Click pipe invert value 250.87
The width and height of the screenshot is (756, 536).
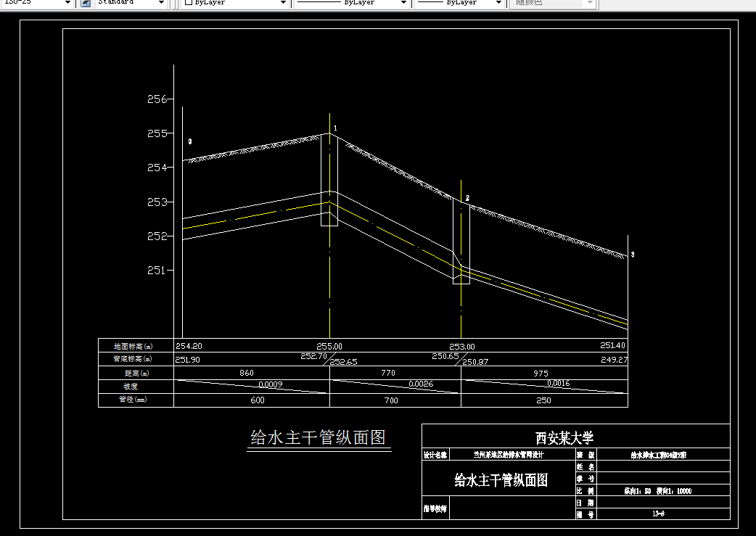pyautogui.click(x=475, y=362)
